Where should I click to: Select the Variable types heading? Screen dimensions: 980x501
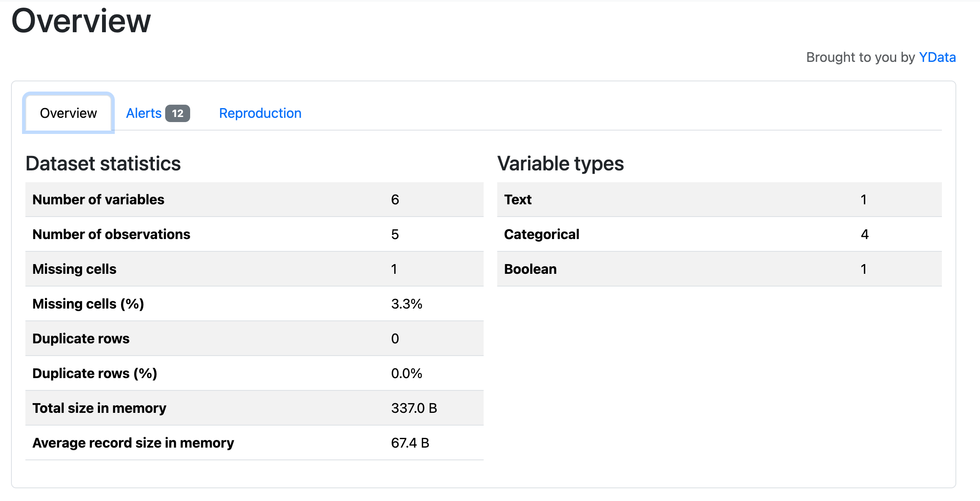(560, 164)
